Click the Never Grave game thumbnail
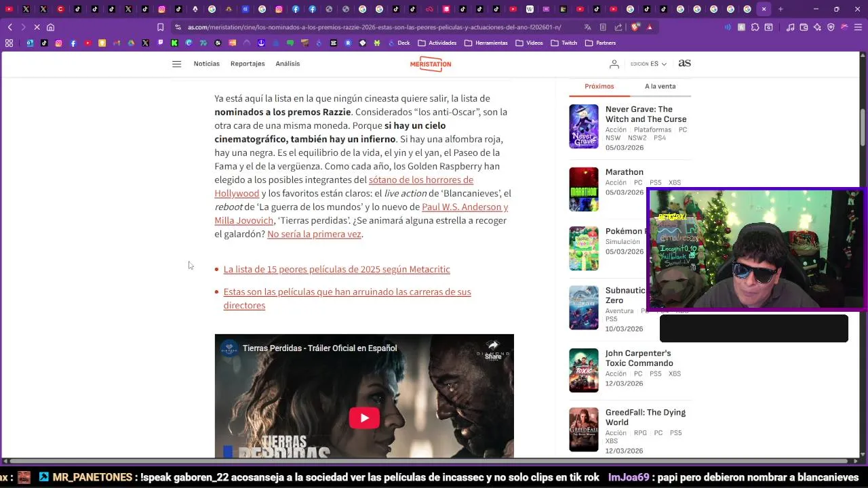The width and height of the screenshot is (868, 488). click(x=584, y=126)
